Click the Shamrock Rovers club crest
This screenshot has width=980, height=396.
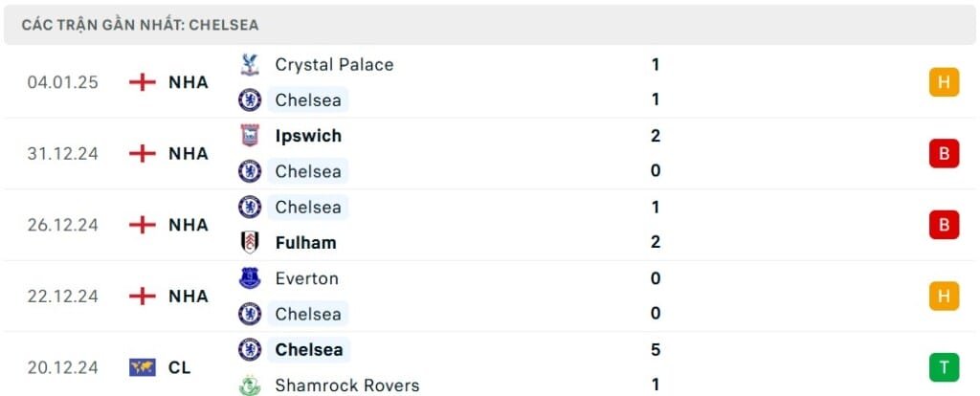pos(250,385)
